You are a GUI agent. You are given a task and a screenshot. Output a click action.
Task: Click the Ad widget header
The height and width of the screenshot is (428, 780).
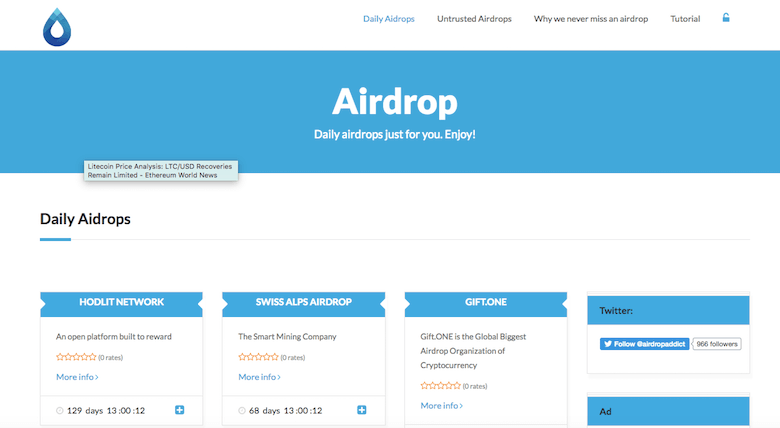tap(668, 411)
